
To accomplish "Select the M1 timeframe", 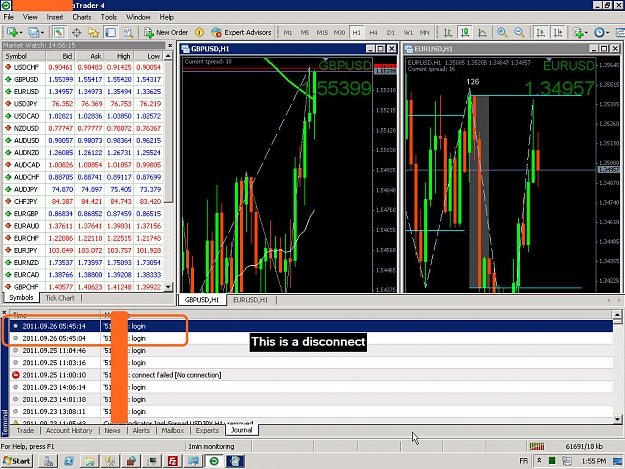I will point(287,33).
